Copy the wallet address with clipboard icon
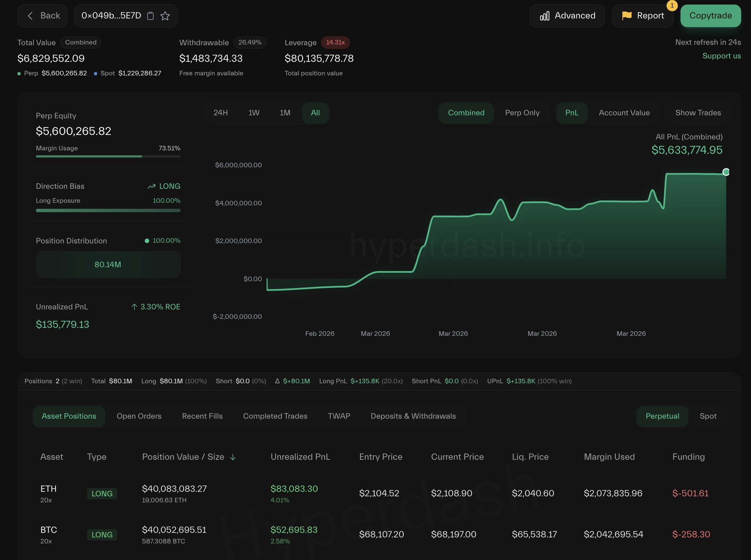751x560 pixels. click(x=150, y=16)
